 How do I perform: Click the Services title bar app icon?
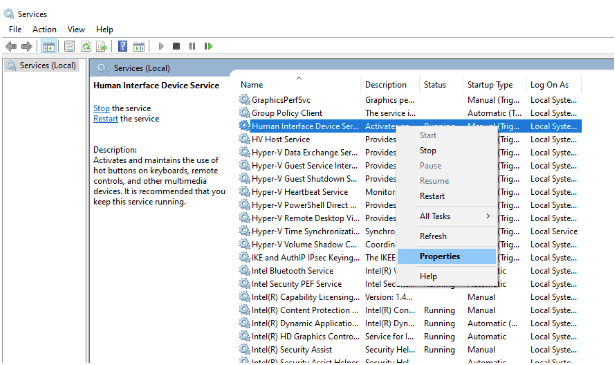[x=9, y=14]
